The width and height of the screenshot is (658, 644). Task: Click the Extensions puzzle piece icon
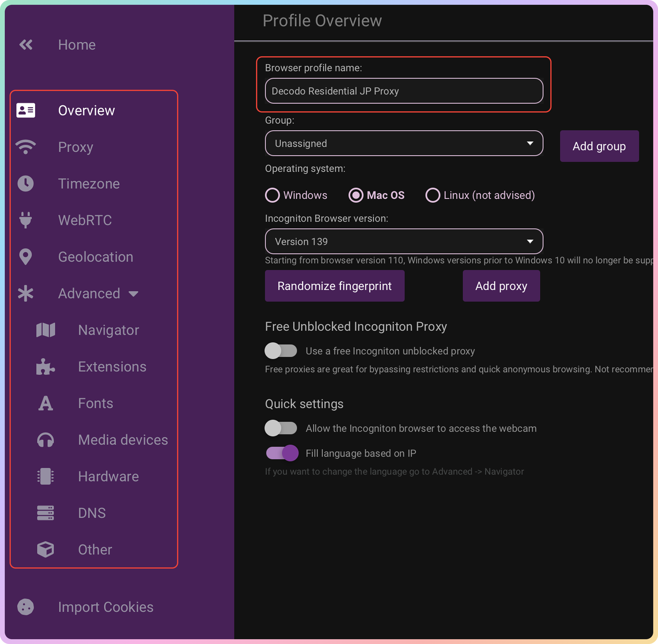pos(45,367)
